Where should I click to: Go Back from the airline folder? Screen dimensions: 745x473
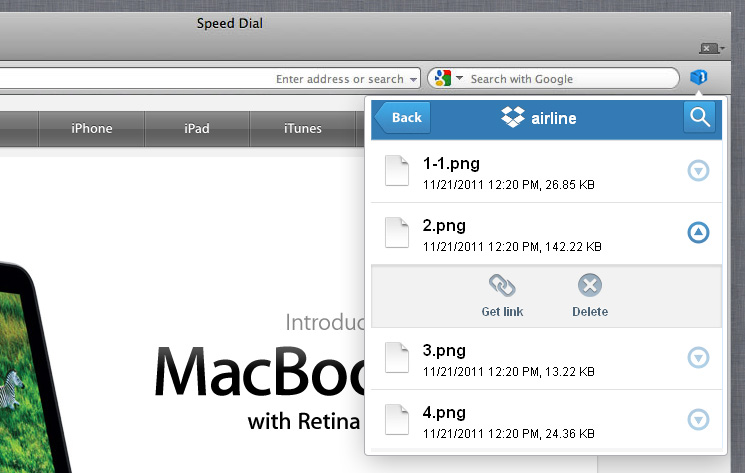[x=403, y=117]
